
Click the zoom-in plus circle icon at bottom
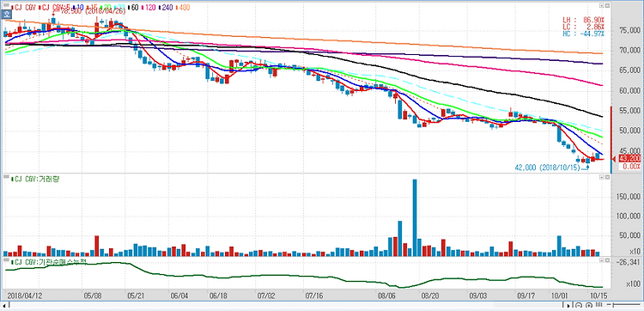[x=589, y=305]
